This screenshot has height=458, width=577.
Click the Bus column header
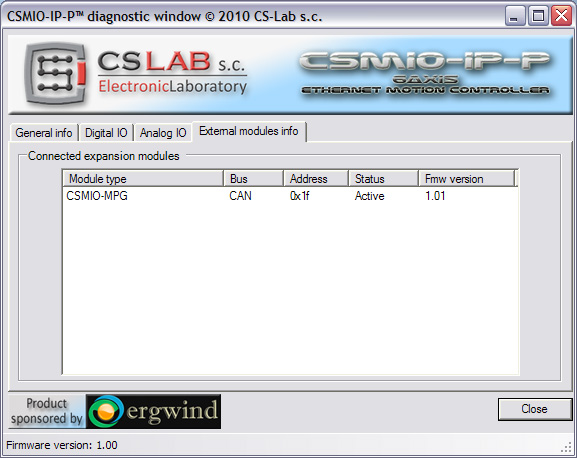click(254, 179)
